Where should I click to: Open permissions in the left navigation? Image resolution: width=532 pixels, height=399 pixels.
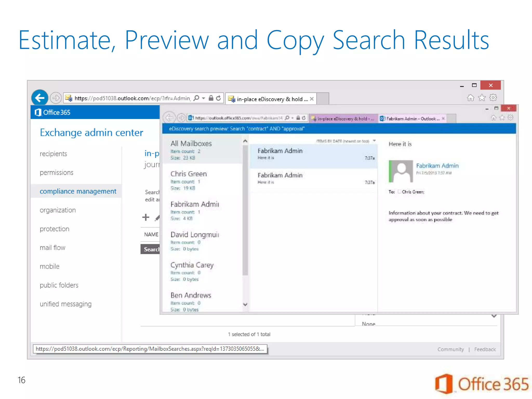56,172
